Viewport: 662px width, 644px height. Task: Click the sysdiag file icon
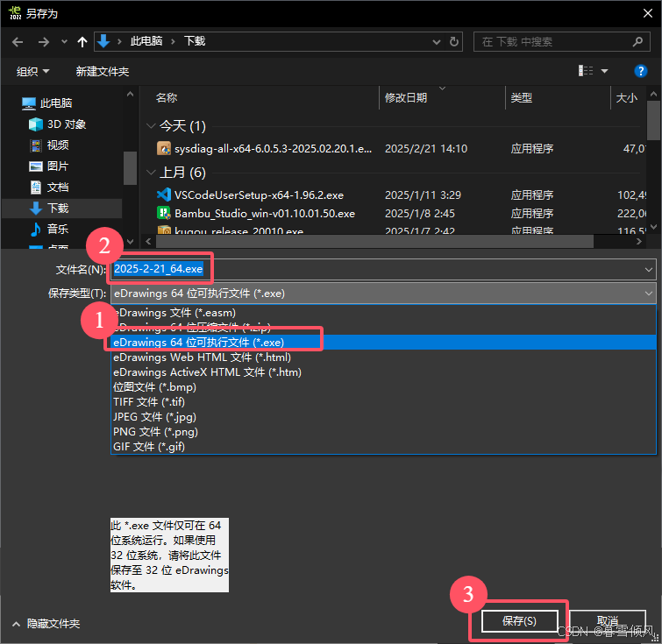click(x=164, y=149)
